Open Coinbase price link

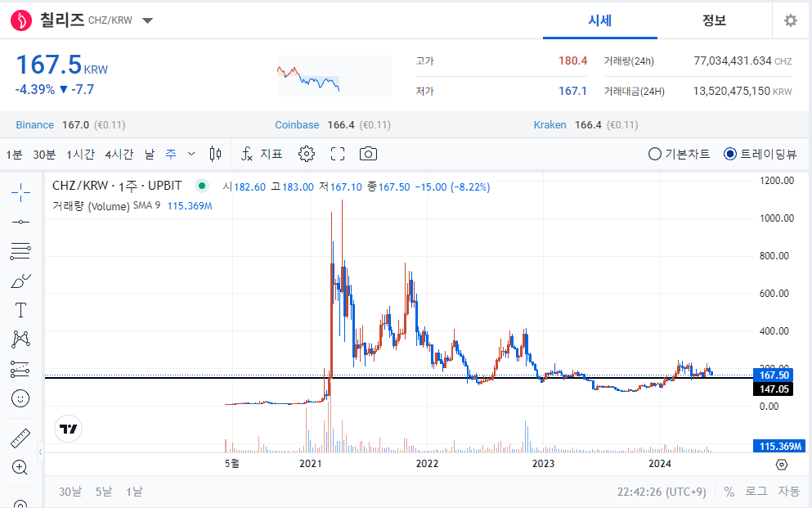[x=297, y=125]
